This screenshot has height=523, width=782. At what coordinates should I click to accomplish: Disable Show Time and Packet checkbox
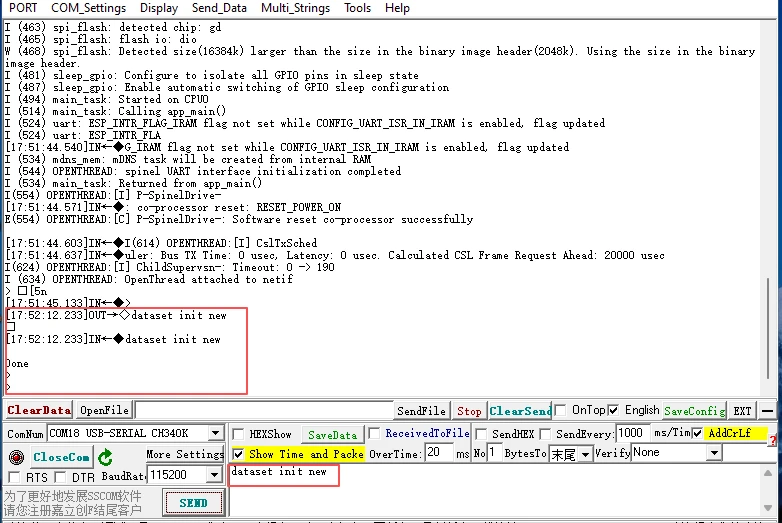238,454
